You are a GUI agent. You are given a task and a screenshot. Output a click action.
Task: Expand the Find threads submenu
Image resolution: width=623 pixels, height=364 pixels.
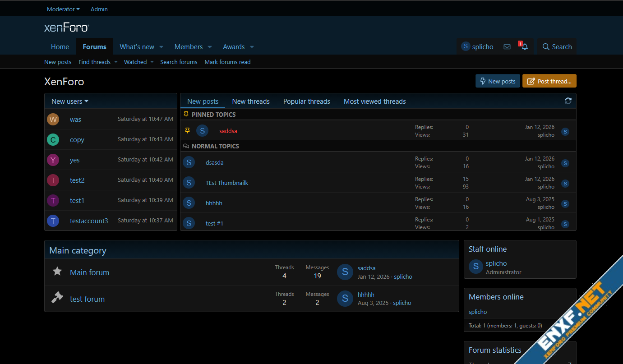116,62
